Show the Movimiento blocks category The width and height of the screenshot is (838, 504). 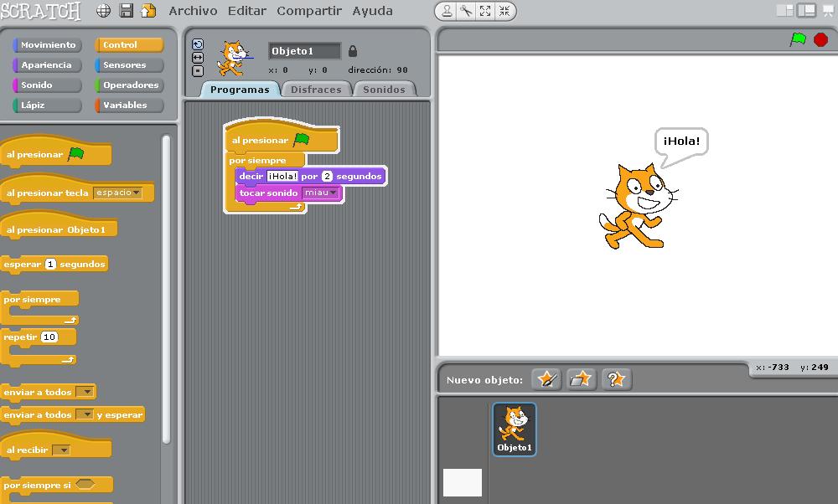48,45
